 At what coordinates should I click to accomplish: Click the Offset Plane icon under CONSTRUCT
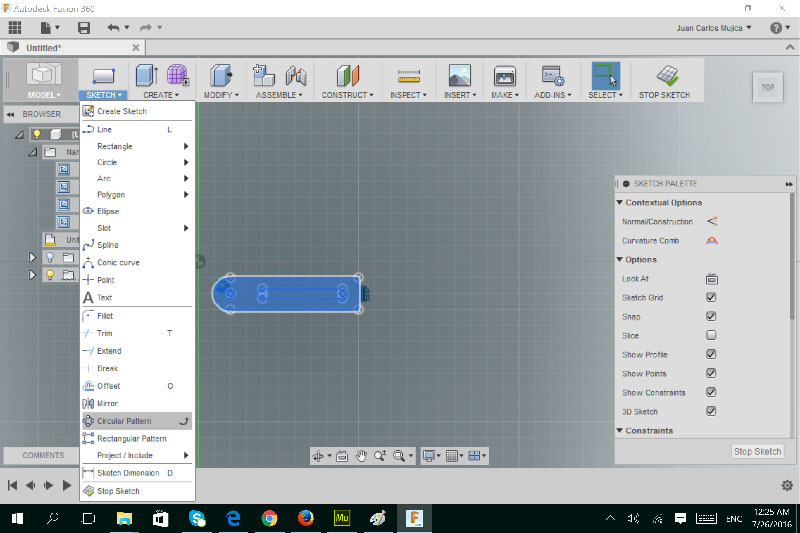click(x=348, y=75)
